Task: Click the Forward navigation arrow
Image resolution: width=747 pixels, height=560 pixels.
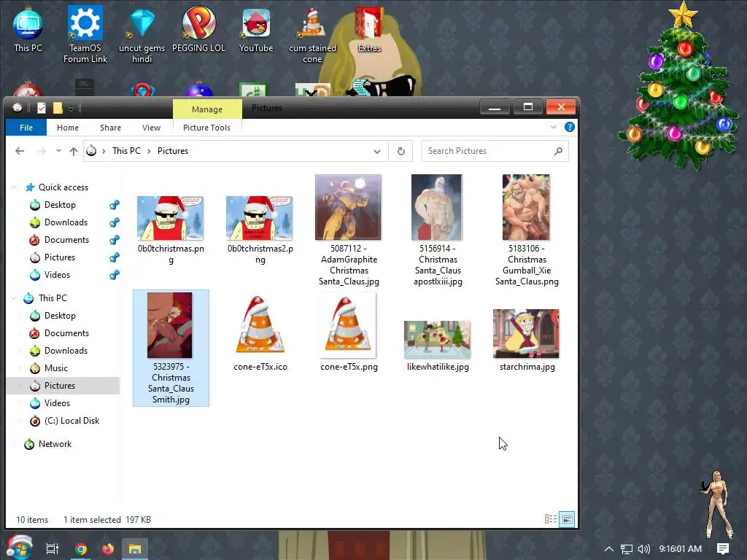Action: (x=42, y=151)
